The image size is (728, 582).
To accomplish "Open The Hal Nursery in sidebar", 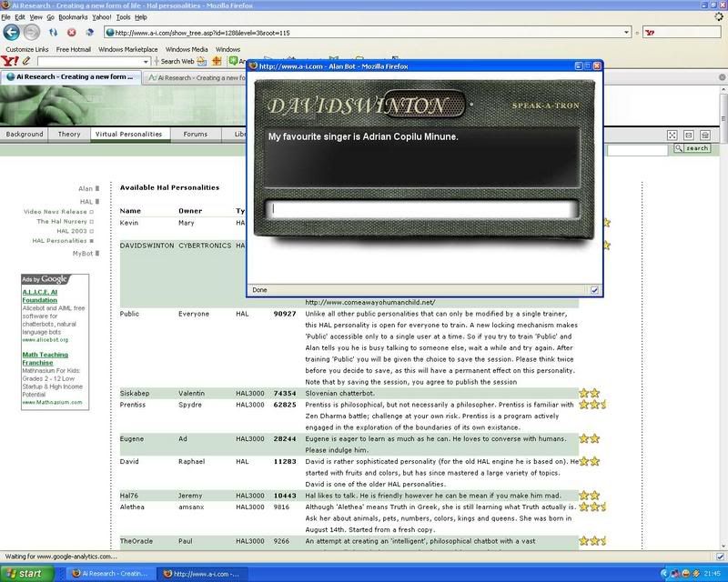I will click(x=62, y=221).
